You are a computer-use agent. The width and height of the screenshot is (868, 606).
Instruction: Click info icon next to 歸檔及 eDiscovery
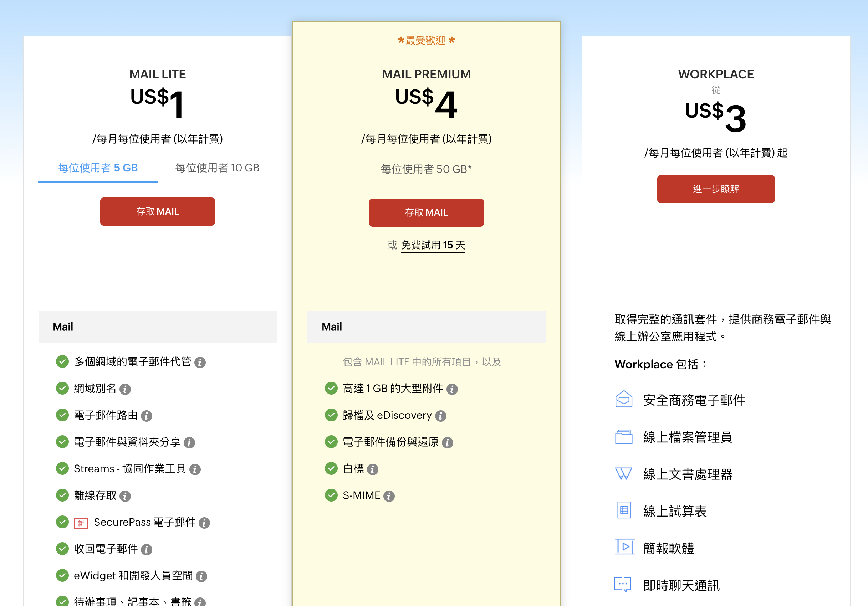point(440,416)
